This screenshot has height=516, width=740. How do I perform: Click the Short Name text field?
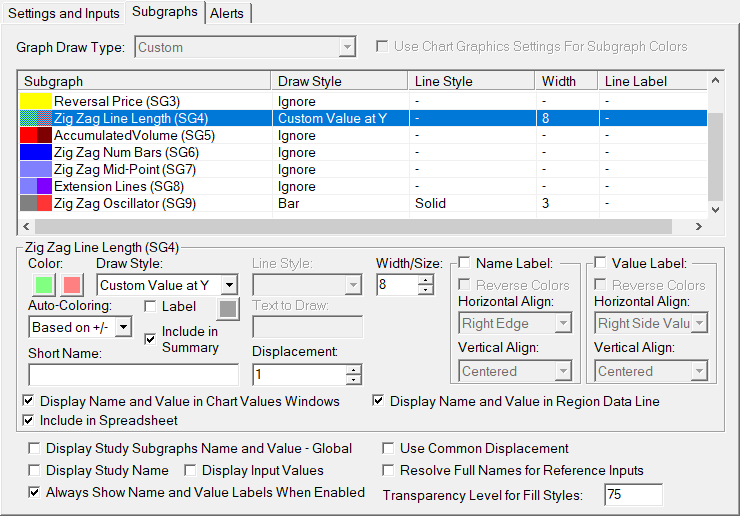tap(134, 375)
